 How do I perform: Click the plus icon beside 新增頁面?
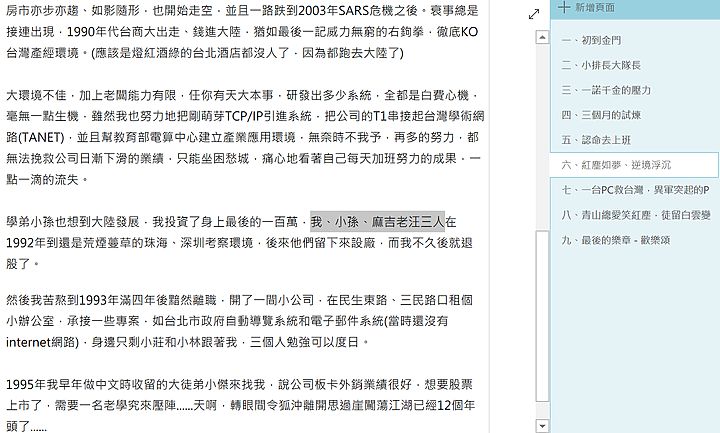tap(564, 7)
